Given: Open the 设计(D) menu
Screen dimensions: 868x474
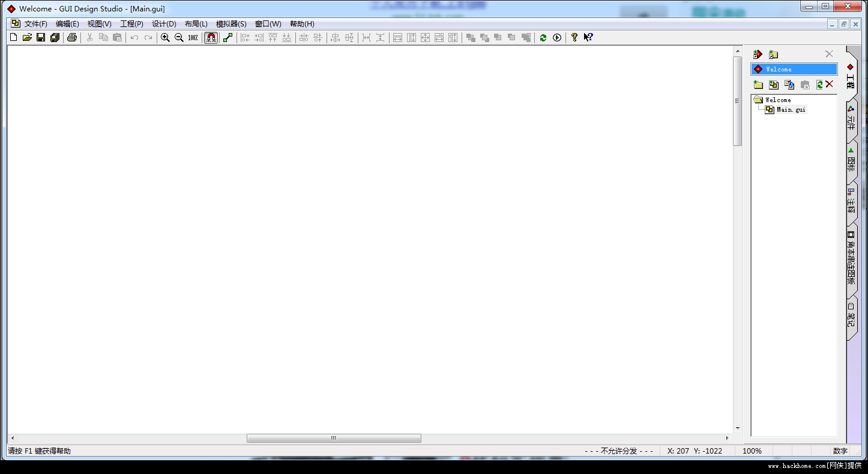Looking at the screenshot, I should tap(164, 24).
